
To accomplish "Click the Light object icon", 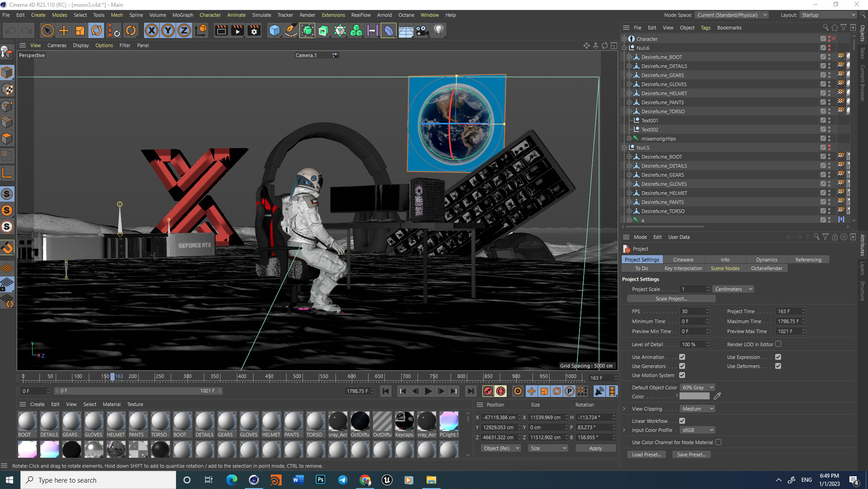I will click(x=438, y=30).
